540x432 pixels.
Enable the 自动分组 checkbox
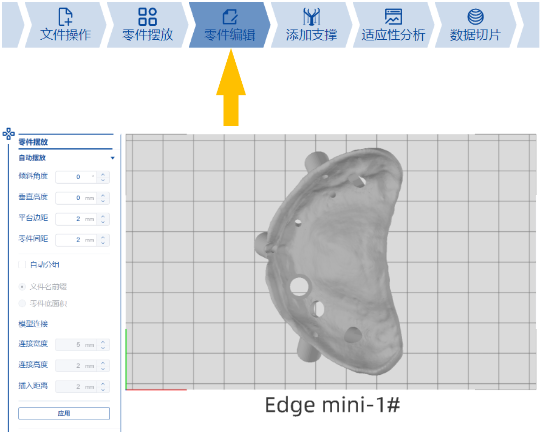pos(22,265)
